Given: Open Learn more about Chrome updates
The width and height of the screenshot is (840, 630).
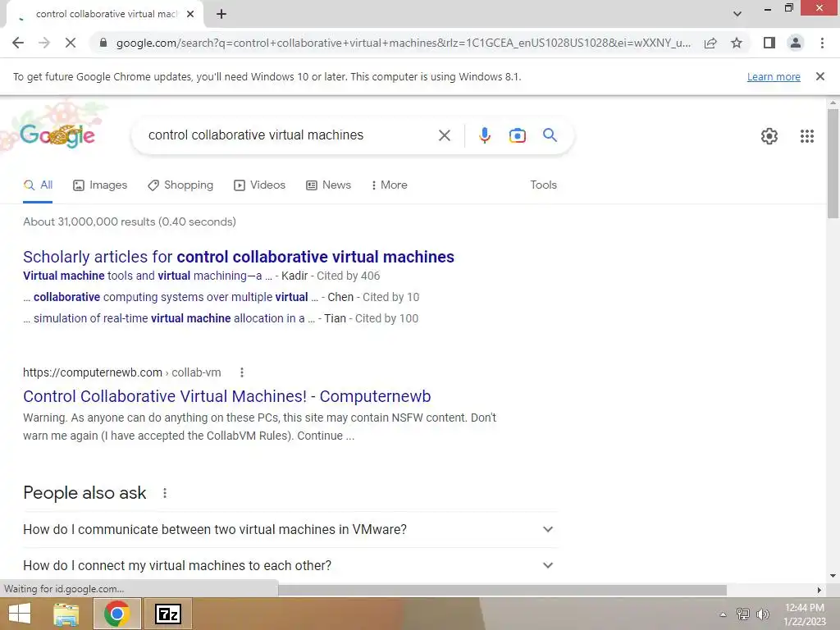Looking at the screenshot, I should (774, 76).
